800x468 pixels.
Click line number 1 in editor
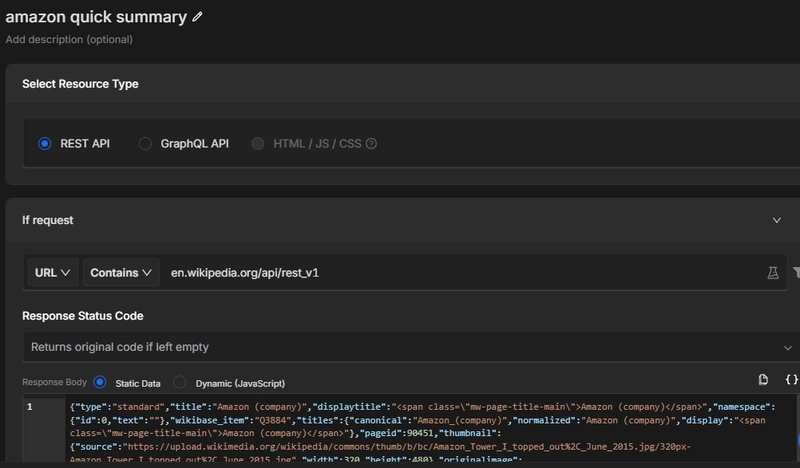(30, 407)
